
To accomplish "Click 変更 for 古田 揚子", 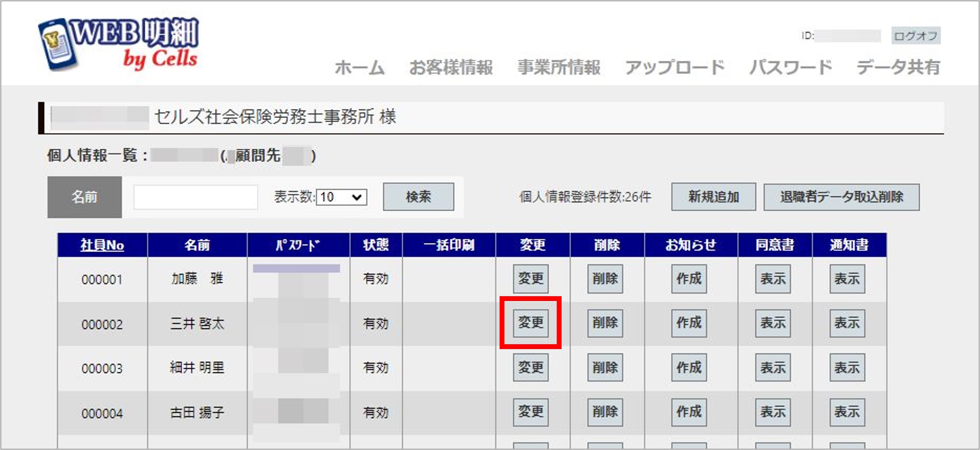I will point(531,412).
